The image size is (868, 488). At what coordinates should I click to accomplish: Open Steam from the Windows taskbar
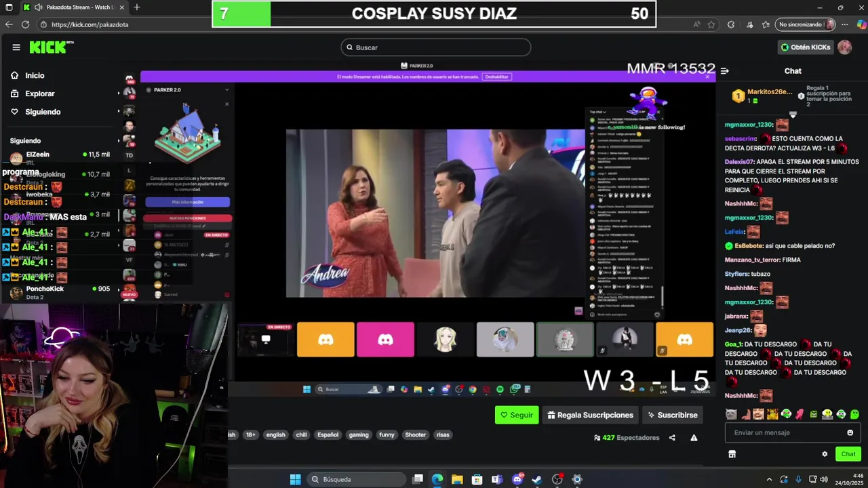(537, 479)
